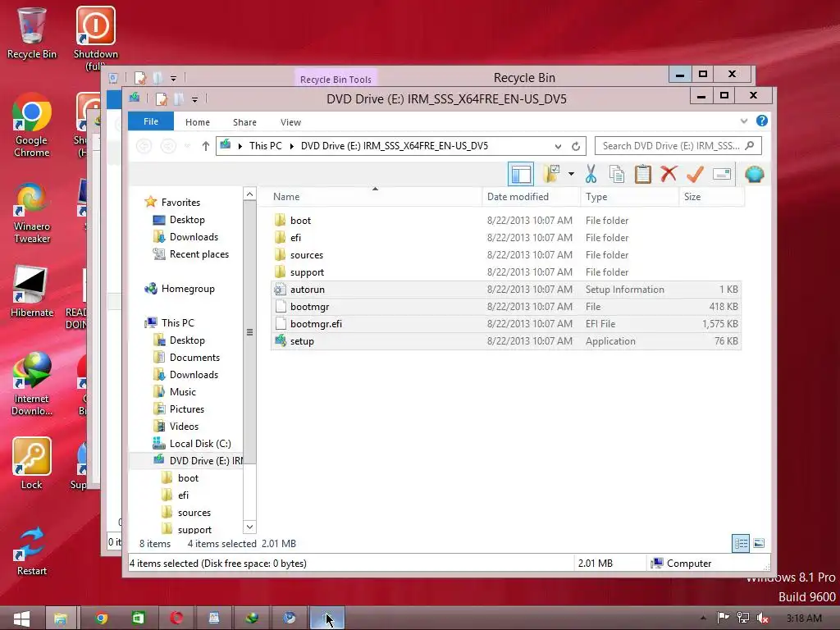Toggle the navigation pane toolbar button
Image resolution: width=840 pixels, height=630 pixels.
[x=521, y=174]
